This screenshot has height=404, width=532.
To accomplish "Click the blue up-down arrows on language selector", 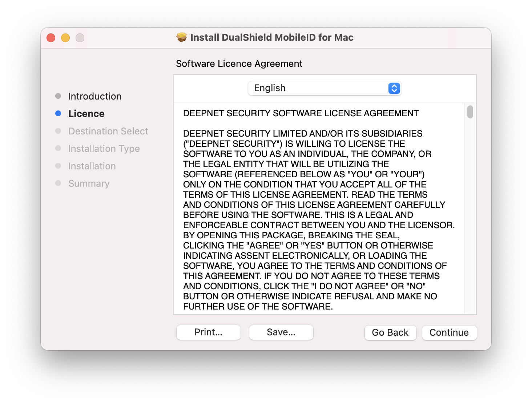I will pyautogui.click(x=394, y=88).
